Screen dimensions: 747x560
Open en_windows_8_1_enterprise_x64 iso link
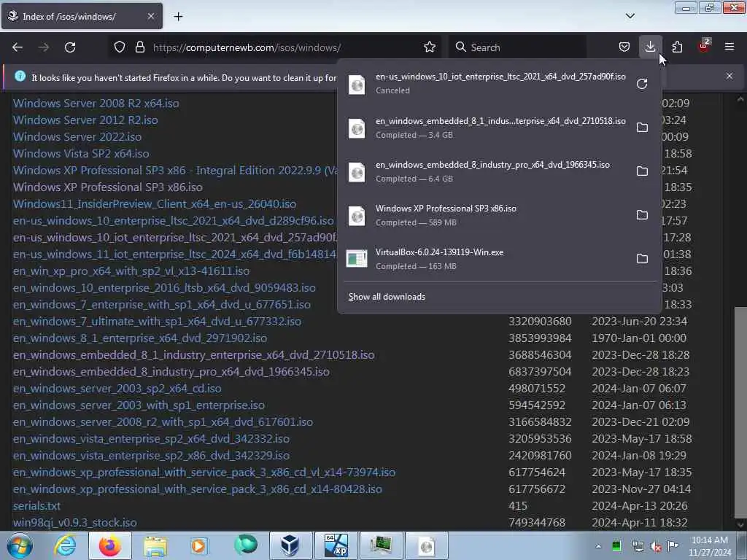139,338
